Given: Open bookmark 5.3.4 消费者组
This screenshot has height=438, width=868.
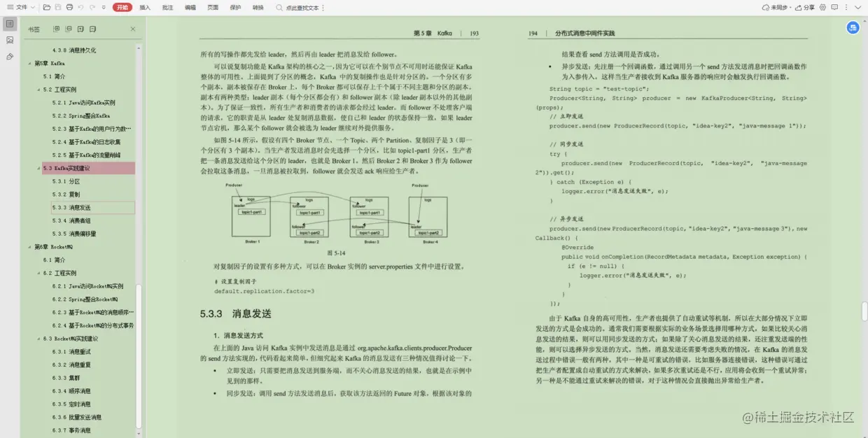Looking at the screenshot, I should coord(71,220).
